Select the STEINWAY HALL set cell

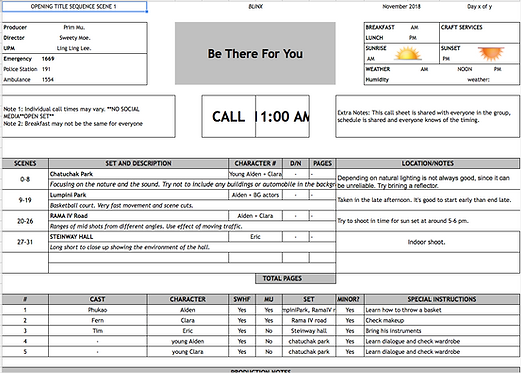pyautogui.click(x=138, y=237)
